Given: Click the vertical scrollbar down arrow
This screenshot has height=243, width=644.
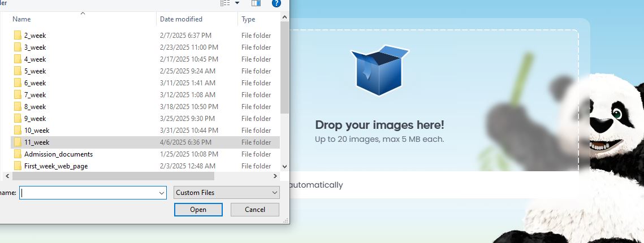Looking at the screenshot, I should (284, 166).
